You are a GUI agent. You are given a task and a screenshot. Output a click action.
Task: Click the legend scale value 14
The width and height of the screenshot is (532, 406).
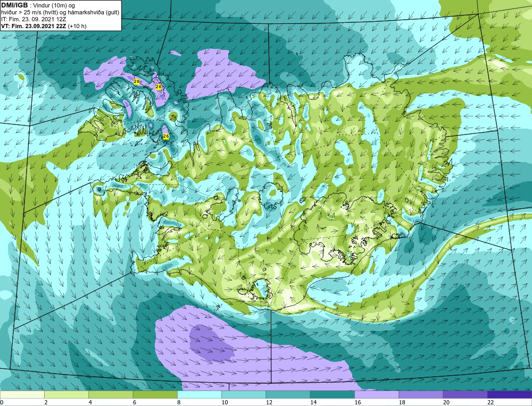point(313,402)
